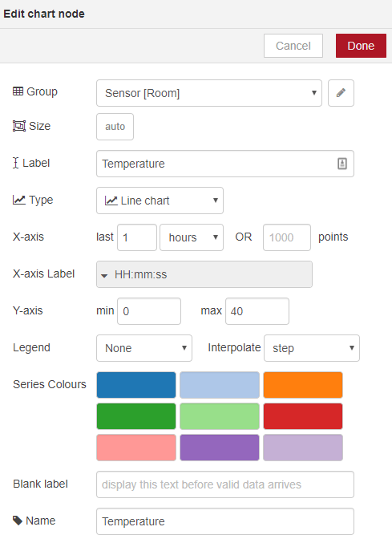392x539 pixels.
Task: Click the auto size button
Action: 115,127
